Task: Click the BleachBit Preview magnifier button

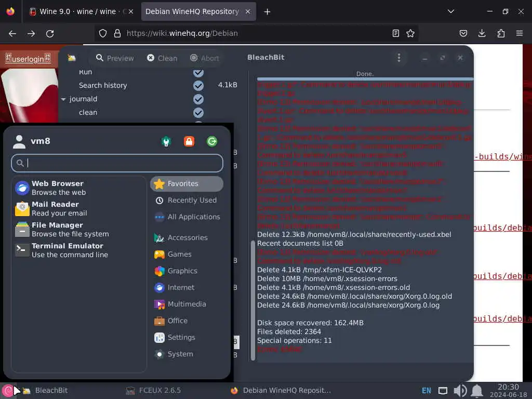Action: [x=115, y=58]
